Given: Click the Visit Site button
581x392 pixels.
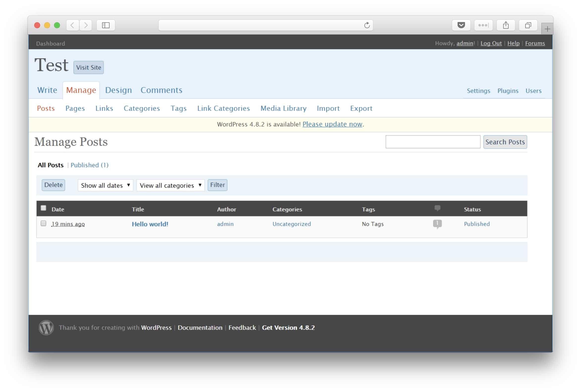Looking at the screenshot, I should (x=88, y=67).
